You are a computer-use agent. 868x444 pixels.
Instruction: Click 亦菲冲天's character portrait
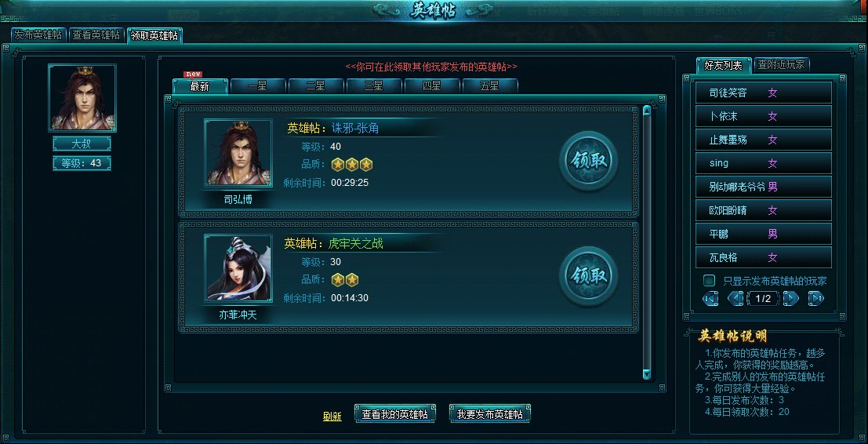pyautogui.click(x=238, y=268)
